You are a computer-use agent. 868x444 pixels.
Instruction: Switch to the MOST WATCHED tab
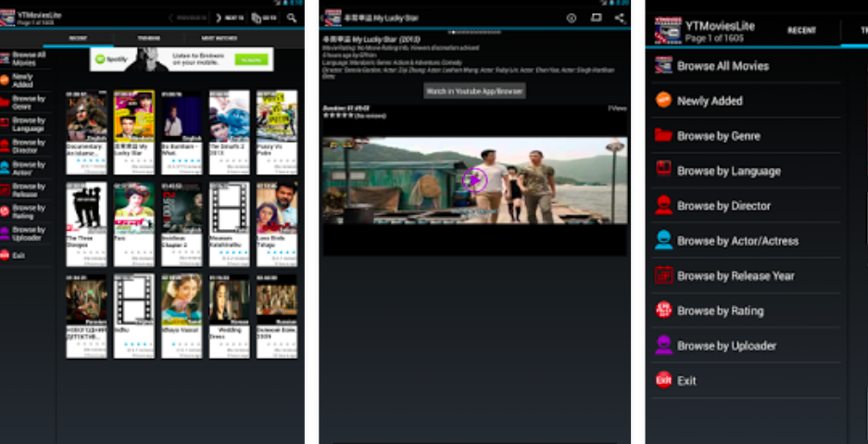[x=219, y=39]
